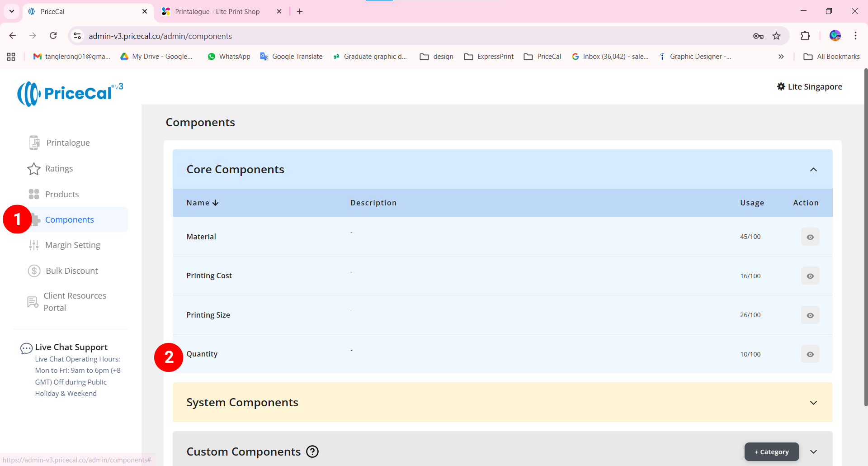
Task: Click the eye icon for Material
Action: point(810,237)
